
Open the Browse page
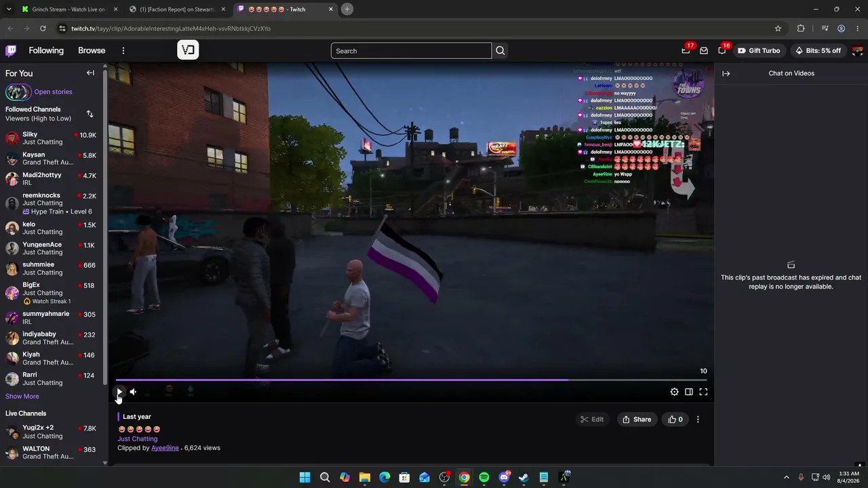pyautogui.click(x=92, y=51)
